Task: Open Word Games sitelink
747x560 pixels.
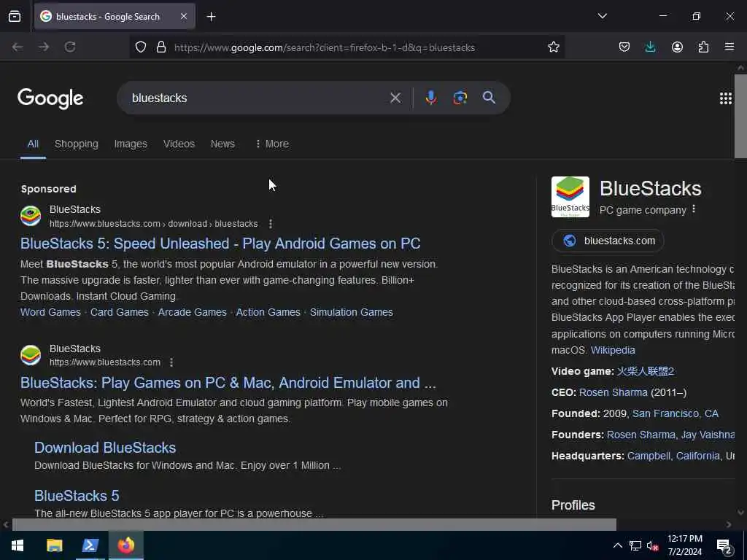Action: coord(50,312)
